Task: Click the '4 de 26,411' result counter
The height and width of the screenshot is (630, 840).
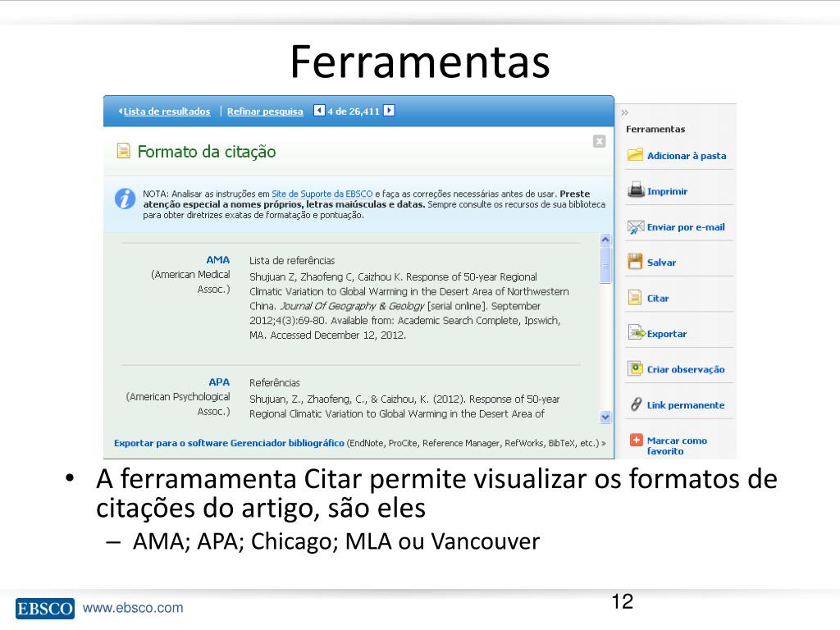Action: 354,112
